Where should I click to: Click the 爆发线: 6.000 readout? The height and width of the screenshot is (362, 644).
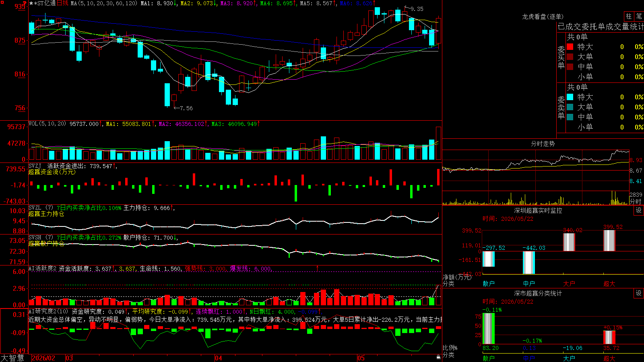(250, 269)
